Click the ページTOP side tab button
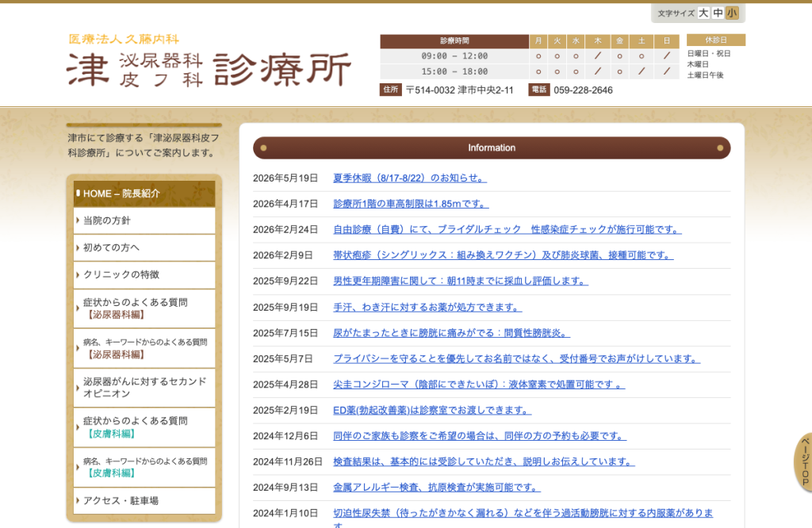 click(804, 461)
